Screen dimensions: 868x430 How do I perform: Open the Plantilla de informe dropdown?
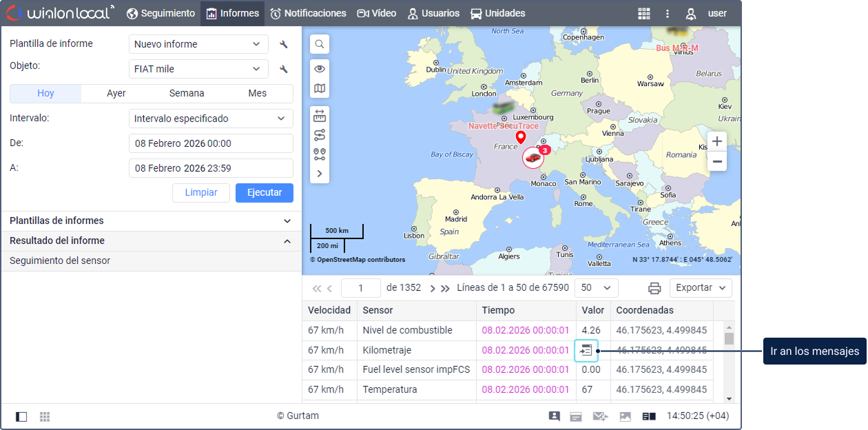(x=198, y=45)
